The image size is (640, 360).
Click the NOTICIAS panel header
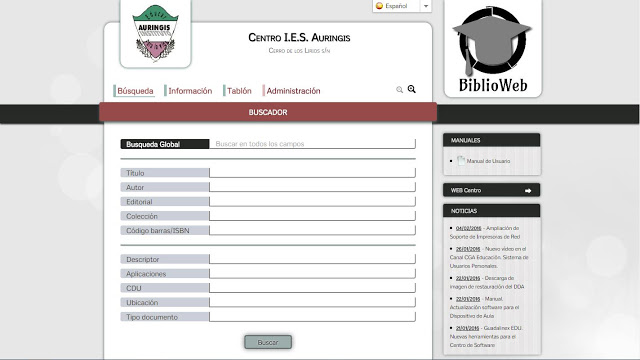491,211
